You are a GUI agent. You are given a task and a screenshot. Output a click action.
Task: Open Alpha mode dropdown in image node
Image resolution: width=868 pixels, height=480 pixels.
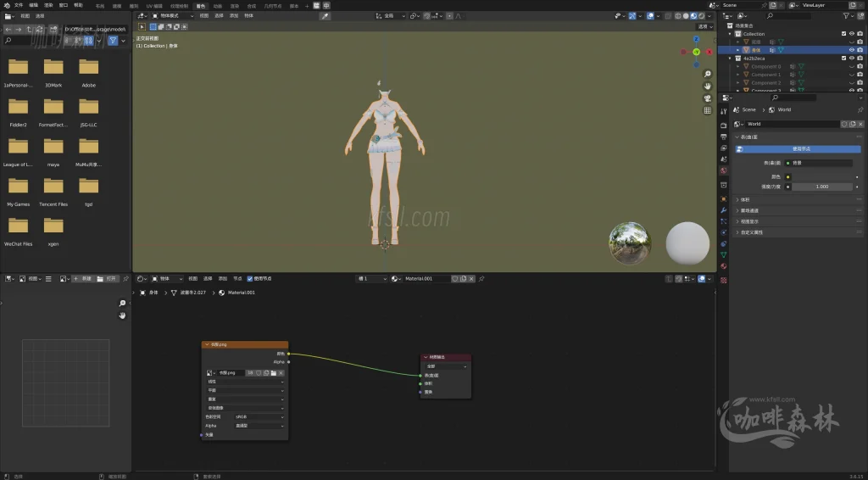[259, 426]
